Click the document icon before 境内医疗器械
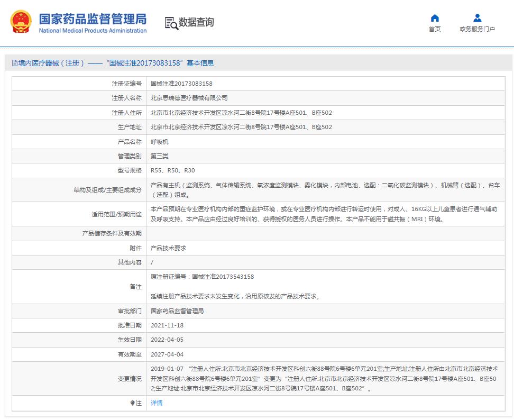 [x=14, y=63]
